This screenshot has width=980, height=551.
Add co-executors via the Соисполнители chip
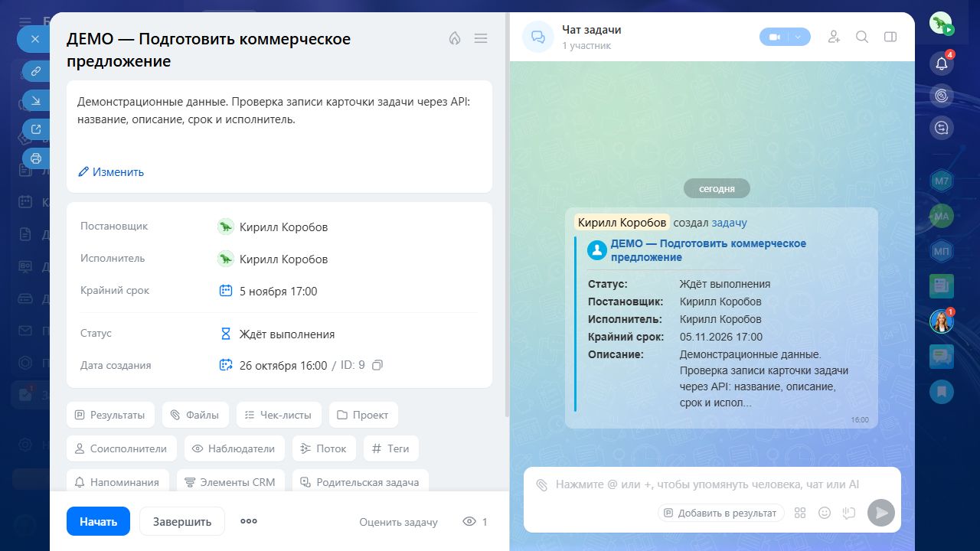click(x=122, y=448)
